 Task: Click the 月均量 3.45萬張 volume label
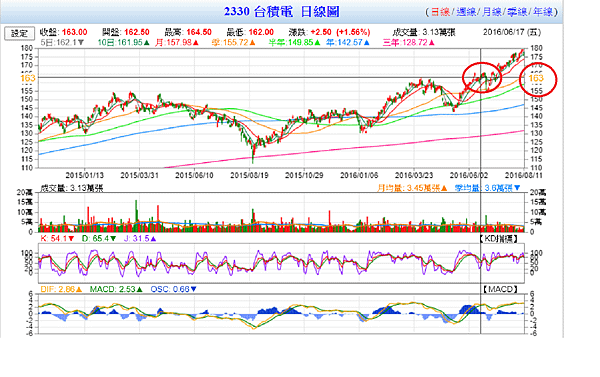[x=412, y=188]
